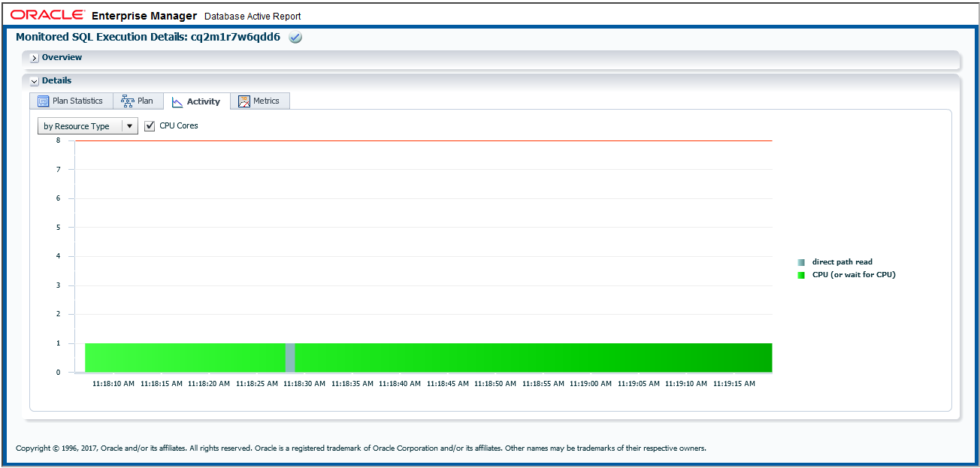The width and height of the screenshot is (980, 468).
Task: Click the 11:19:15 AM time axis label
Action: click(734, 383)
